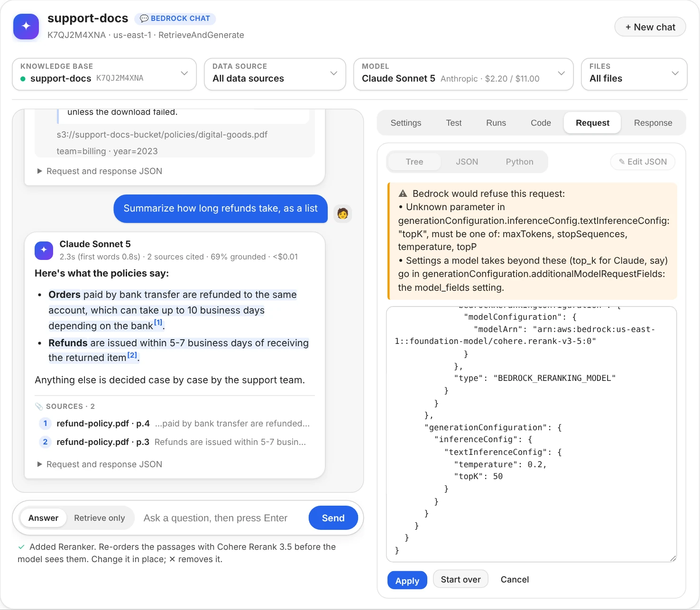Expand Request and response JSON under Claude answer
700x610 pixels.
point(100,464)
